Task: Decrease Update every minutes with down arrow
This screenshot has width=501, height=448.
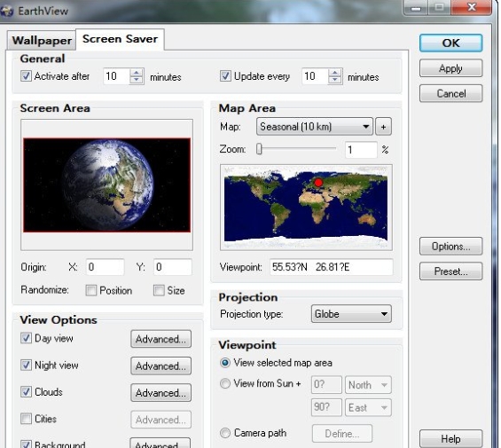Action: click(x=335, y=80)
